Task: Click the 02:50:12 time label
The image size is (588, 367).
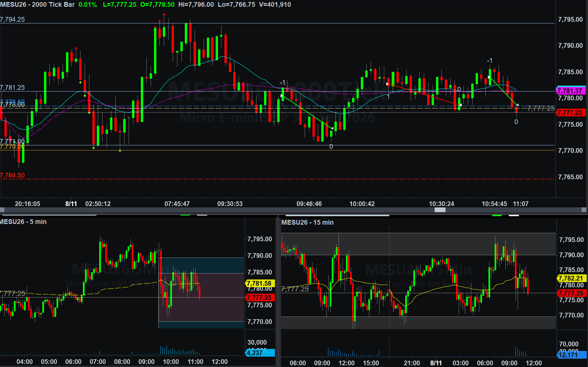Action: [98, 204]
